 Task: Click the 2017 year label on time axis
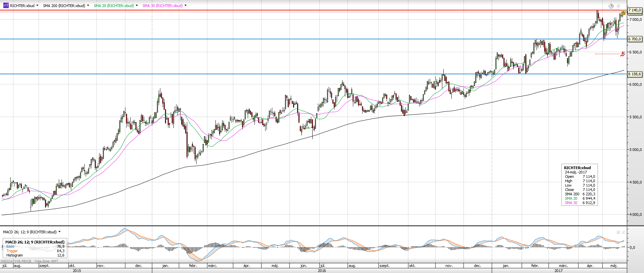click(559, 271)
